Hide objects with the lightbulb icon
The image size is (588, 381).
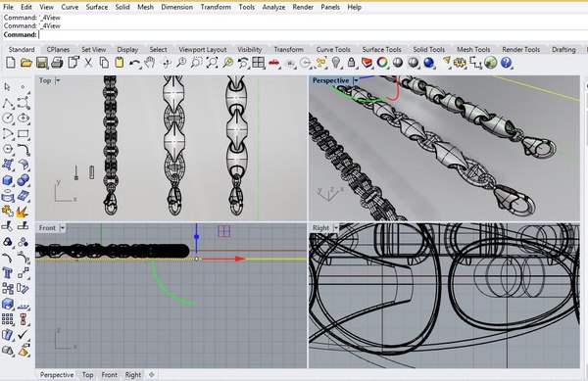point(336,63)
